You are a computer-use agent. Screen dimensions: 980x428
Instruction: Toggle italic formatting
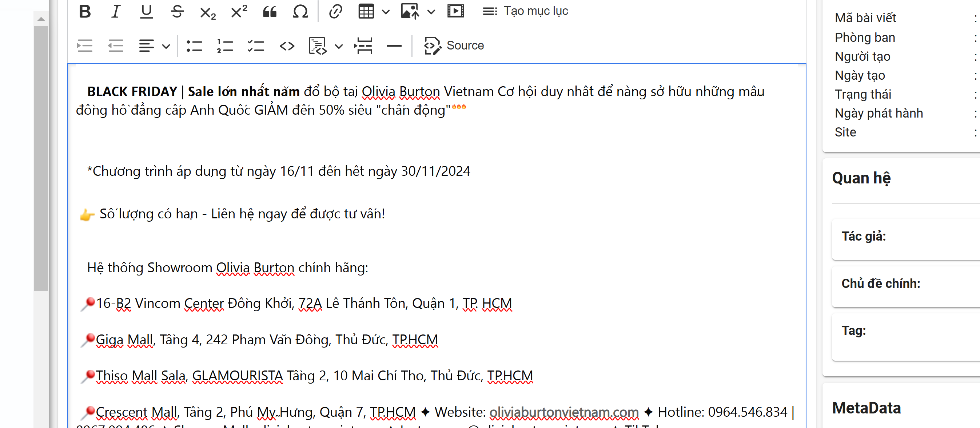coord(116,11)
